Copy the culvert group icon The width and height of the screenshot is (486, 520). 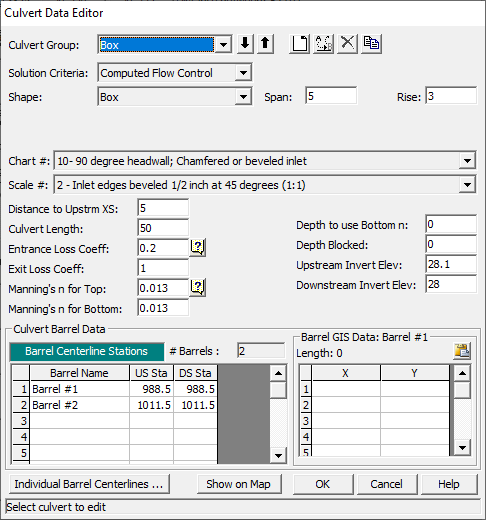point(371,44)
